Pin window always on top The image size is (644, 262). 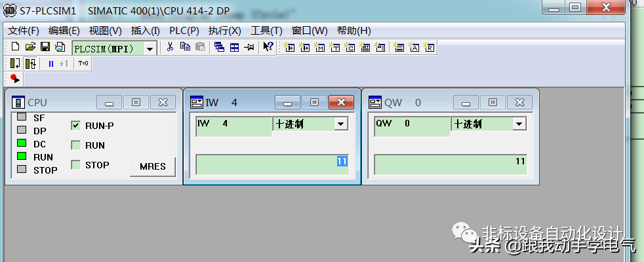click(249, 47)
